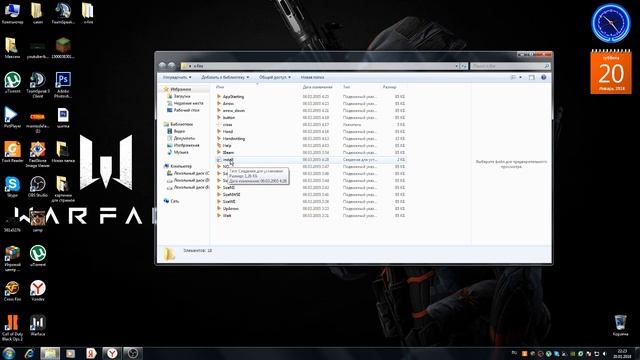The image size is (640, 360).
Task: Open the Foxit Reader desktop shortcut
Action: click(12, 152)
